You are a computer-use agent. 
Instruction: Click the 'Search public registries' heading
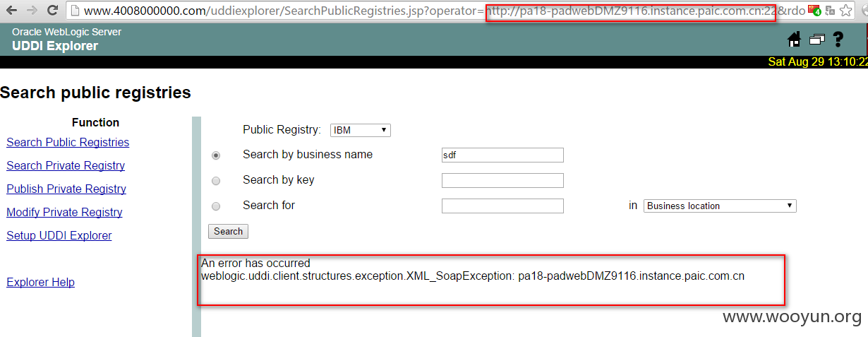(x=95, y=93)
